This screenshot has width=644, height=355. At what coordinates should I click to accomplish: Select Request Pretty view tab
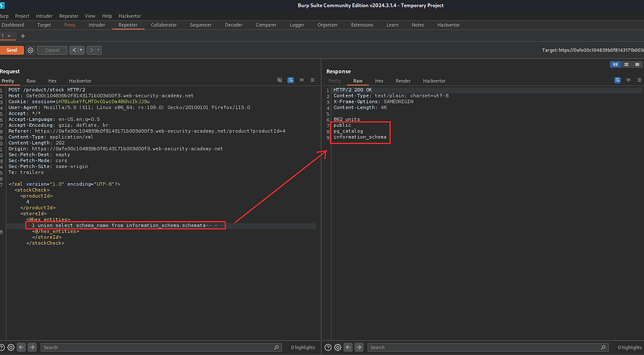(8, 81)
